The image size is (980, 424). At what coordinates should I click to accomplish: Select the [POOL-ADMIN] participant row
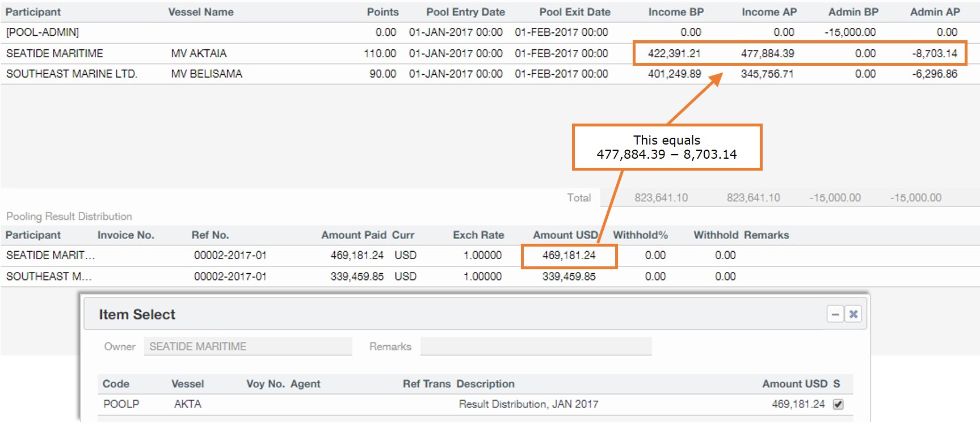[x=43, y=32]
